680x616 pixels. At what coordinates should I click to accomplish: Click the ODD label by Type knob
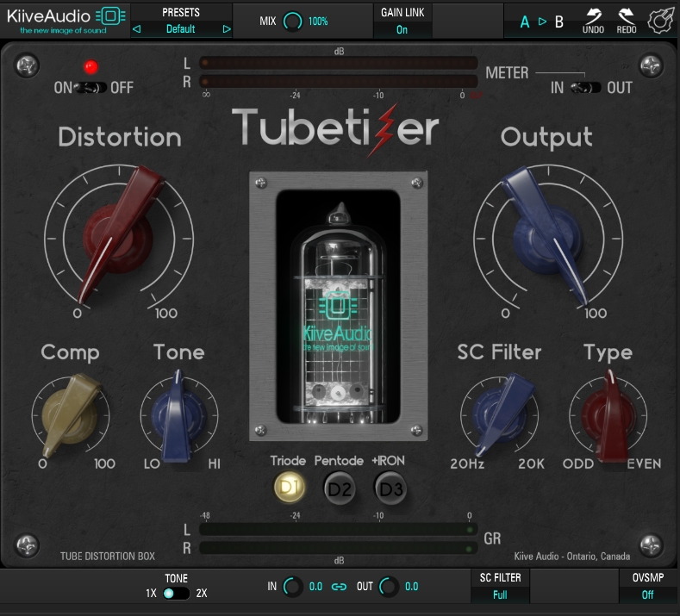click(x=578, y=464)
